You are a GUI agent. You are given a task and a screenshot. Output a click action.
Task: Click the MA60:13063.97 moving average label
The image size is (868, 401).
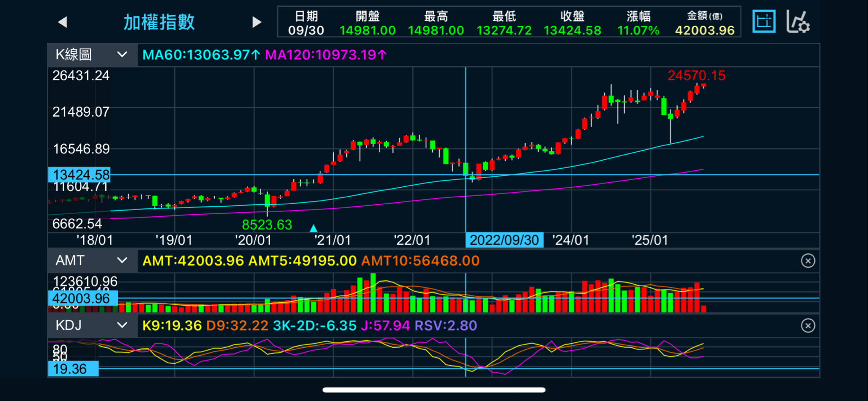201,55
